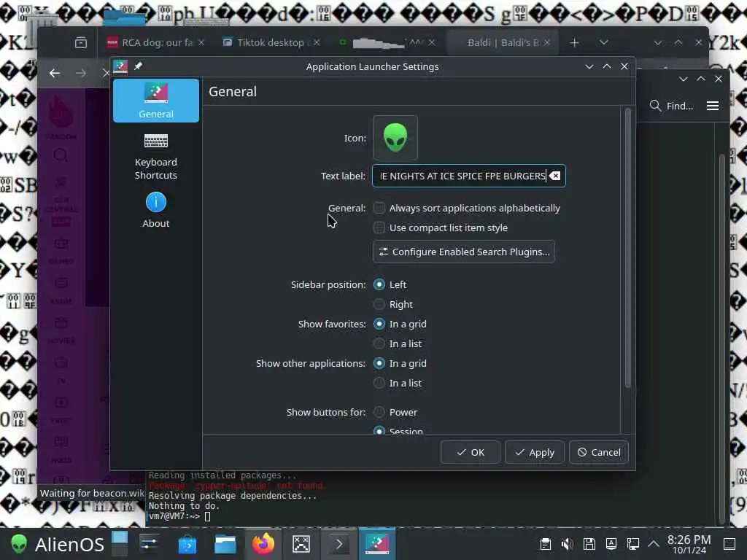Switch to Baldi browser tab

(503, 42)
